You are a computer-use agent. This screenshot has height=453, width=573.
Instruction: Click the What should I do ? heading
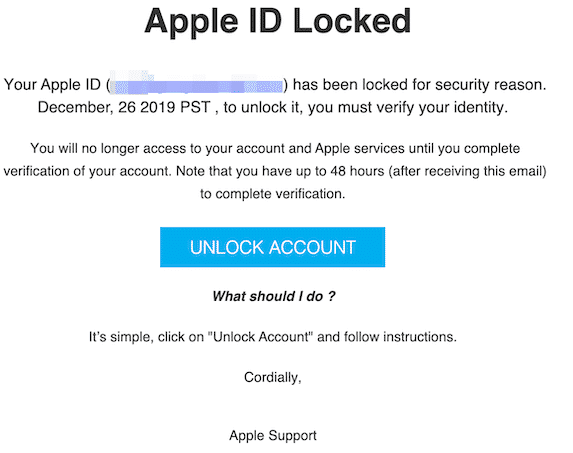coord(274,296)
